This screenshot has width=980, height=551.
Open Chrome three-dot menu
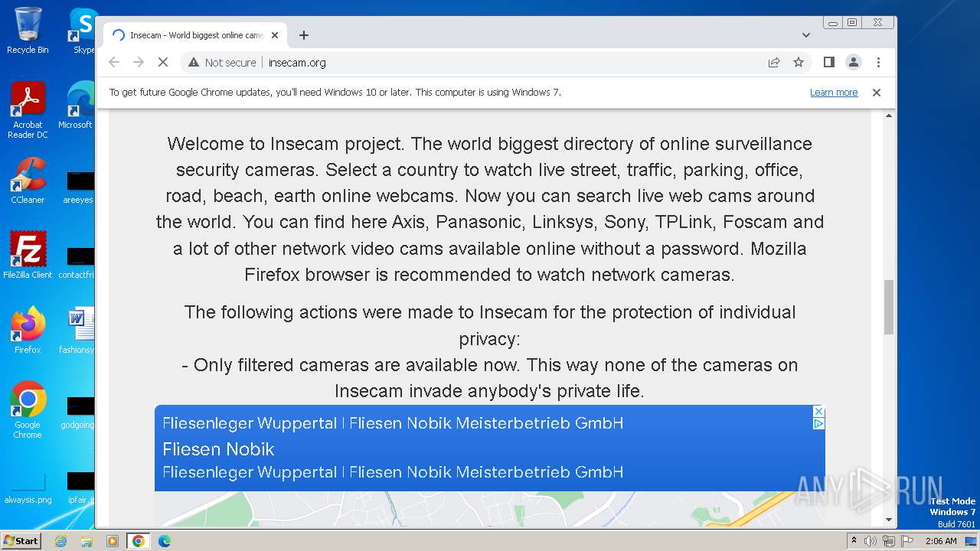click(878, 62)
